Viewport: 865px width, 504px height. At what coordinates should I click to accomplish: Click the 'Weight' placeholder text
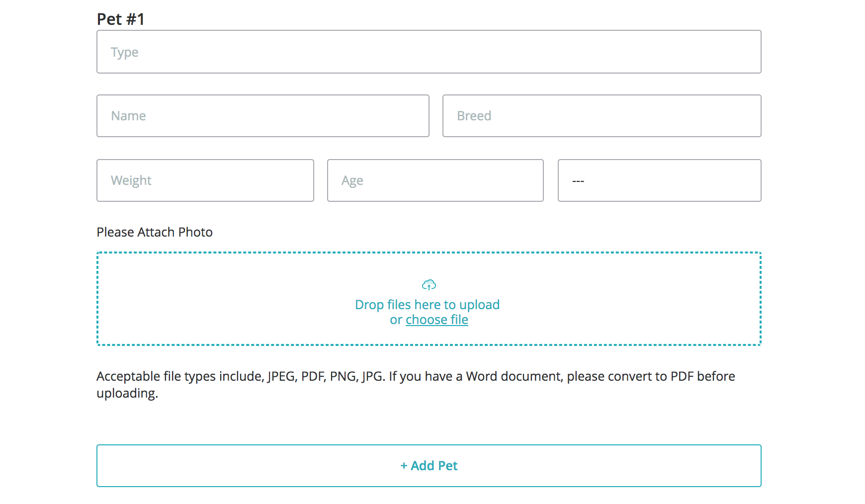coord(131,180)
